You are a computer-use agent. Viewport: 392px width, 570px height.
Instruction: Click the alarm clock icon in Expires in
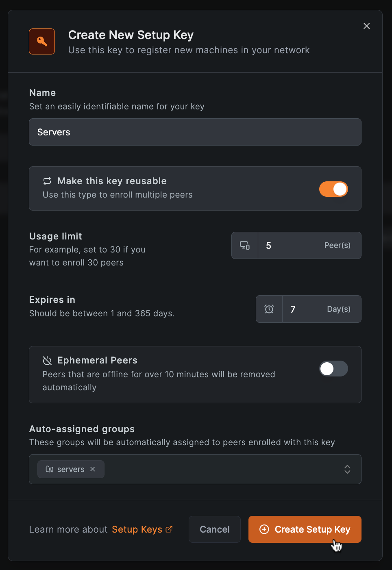pos(269,309)
